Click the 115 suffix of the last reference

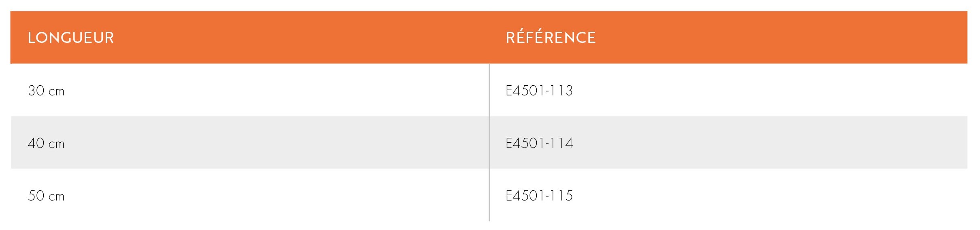pyautogui.click(x=563, y=196)
